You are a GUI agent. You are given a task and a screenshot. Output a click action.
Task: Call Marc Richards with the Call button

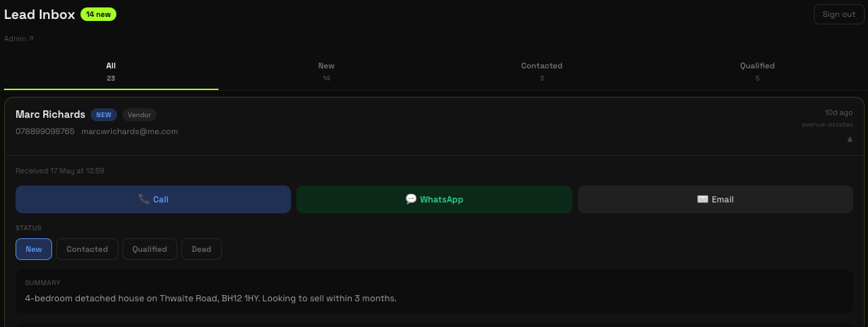point(153,200)
